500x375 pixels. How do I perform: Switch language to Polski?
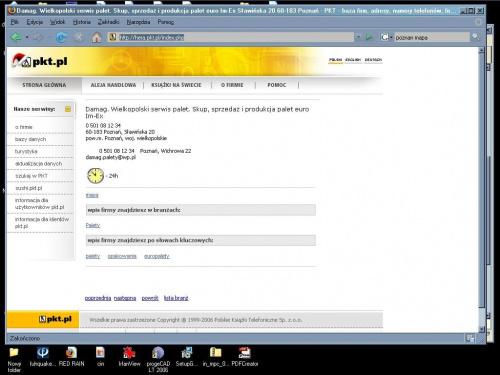point(335,60)
